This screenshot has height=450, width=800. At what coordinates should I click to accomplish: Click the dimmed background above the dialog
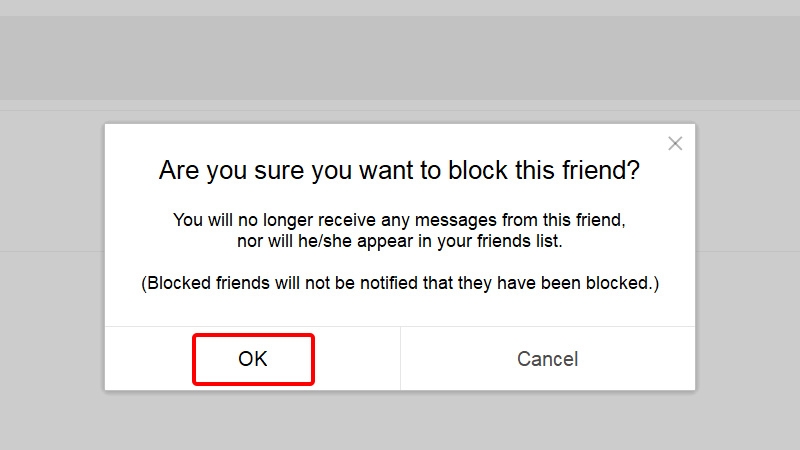pyautogui.click(x=400, y=60)
